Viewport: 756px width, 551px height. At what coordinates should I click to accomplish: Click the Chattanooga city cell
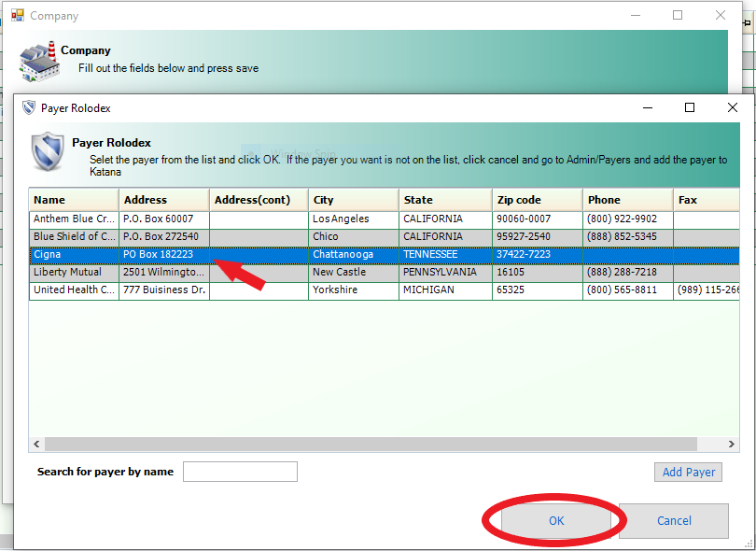tap(354, 255)
